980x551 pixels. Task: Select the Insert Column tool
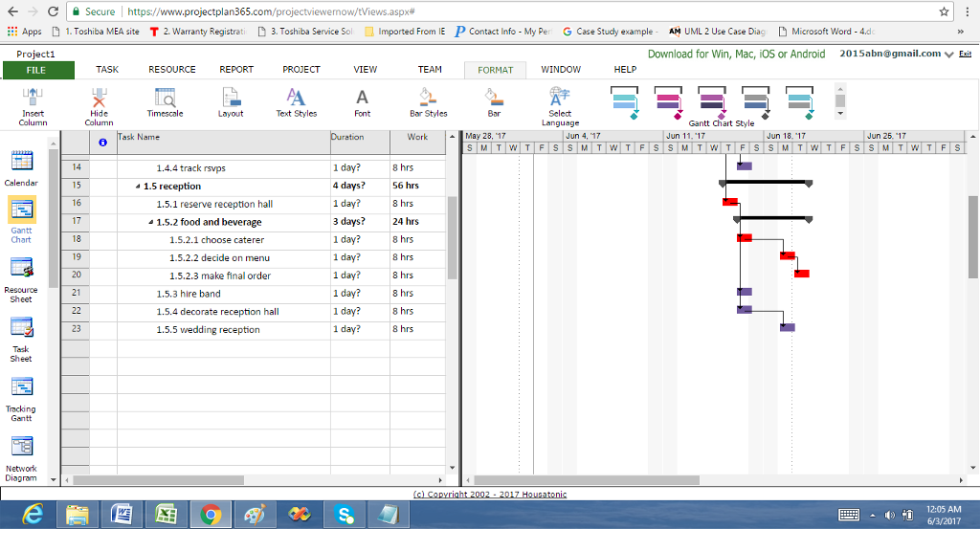[33, 103]
